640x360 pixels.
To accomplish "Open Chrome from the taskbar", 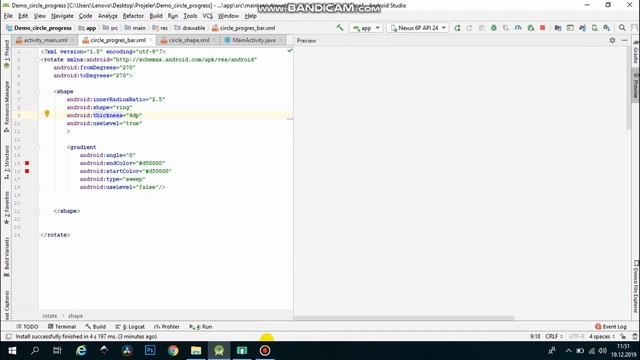I will pos(173,351).
